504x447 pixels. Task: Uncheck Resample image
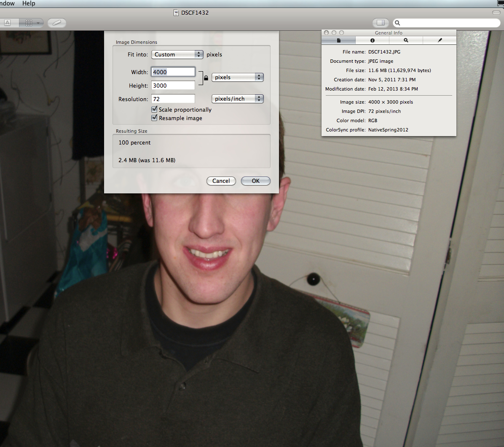[x=154, y=118]
